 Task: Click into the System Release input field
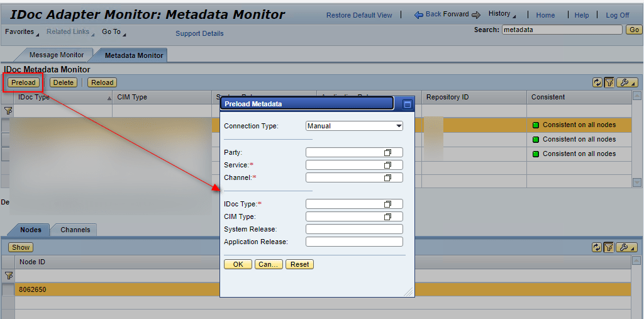pyautogui.click(x=353, y=229)
